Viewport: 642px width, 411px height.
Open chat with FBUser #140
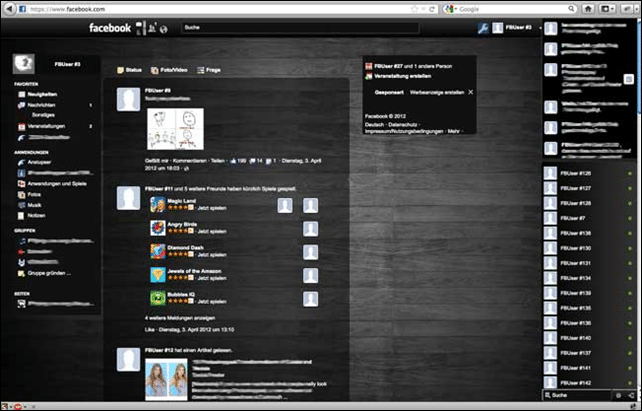click(588, 338)
